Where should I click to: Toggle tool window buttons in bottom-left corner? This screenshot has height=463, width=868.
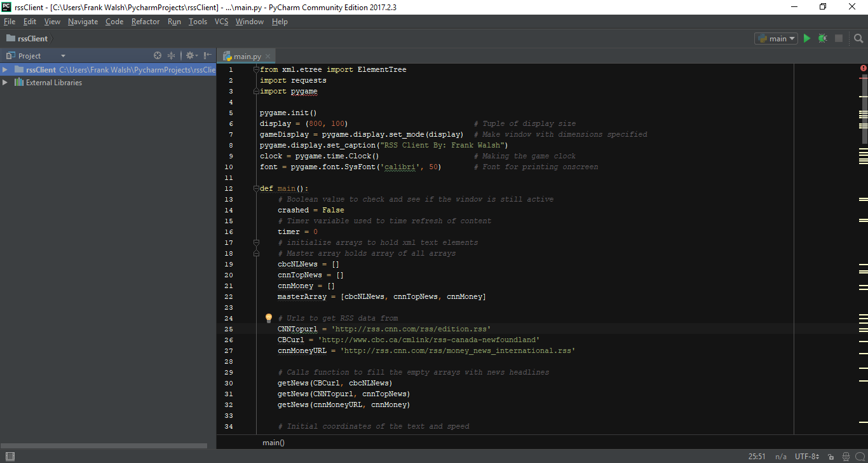[10, 456]
